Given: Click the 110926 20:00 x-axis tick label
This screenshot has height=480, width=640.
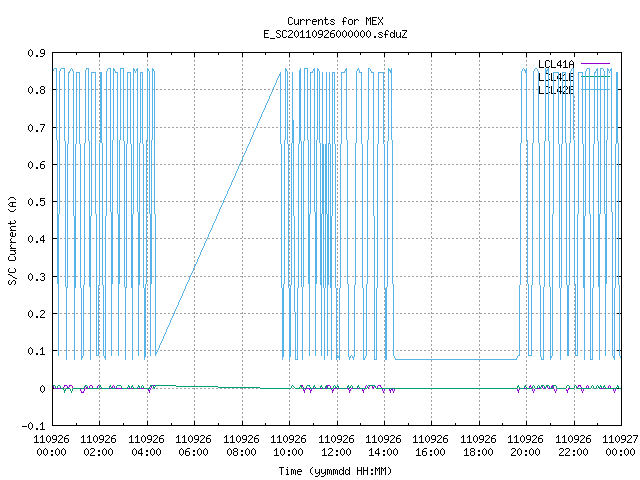Looking at the screenshot, I should (x=525, y=445).
